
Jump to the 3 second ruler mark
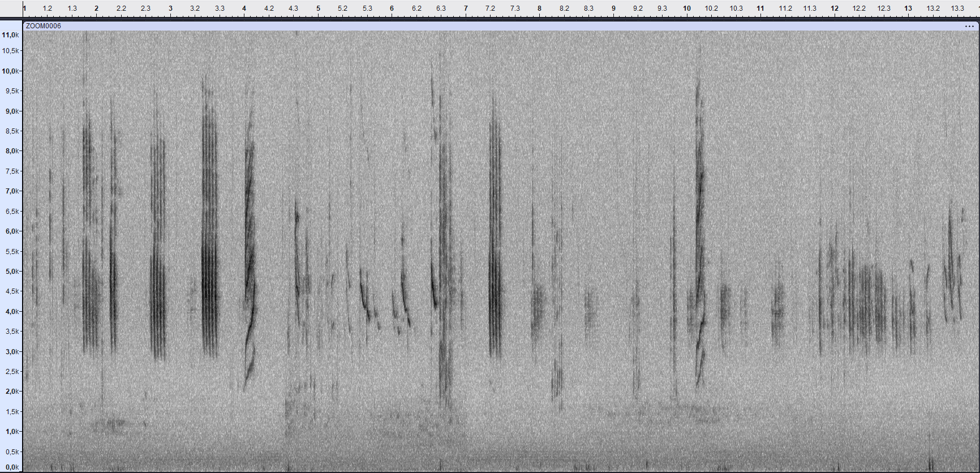pyautogui.click(x=170, y=8)
